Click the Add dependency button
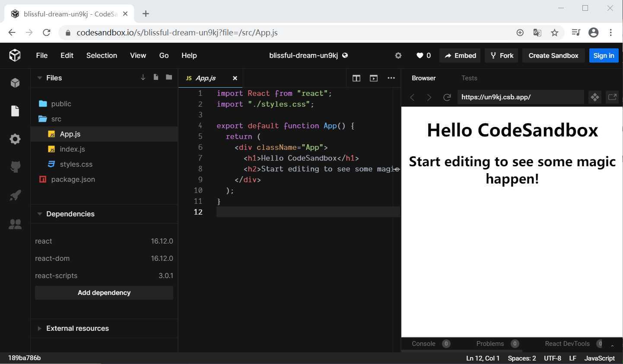Screen dimensions: 623x364 pos(104,293)
